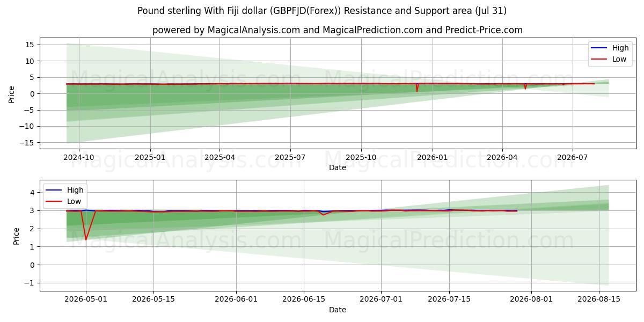This screenshot has width=644, height=322.
Task: Click the '2025-01' date tick label
Action: point(150,157)
